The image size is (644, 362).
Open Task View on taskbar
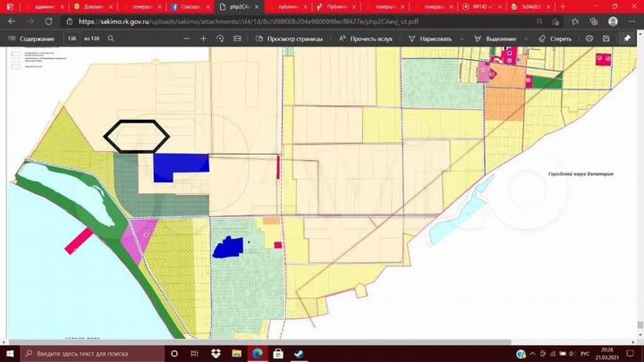[195, 353]
